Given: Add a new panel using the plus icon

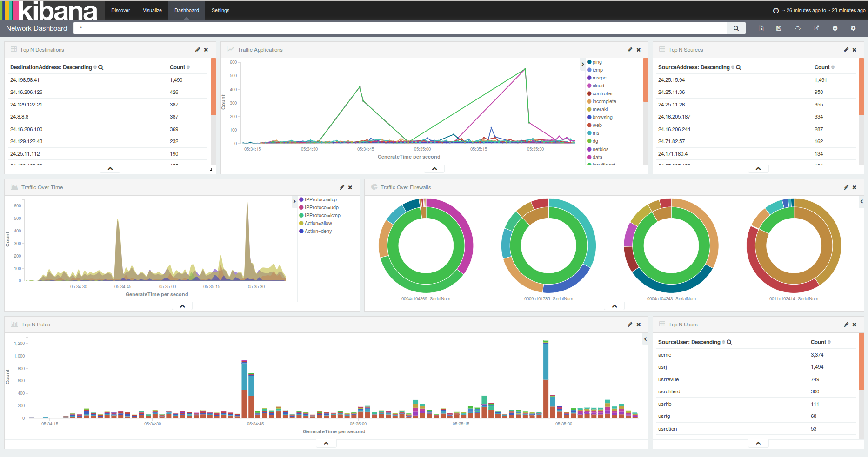Looking at the screenshot, I should point(835,28).
